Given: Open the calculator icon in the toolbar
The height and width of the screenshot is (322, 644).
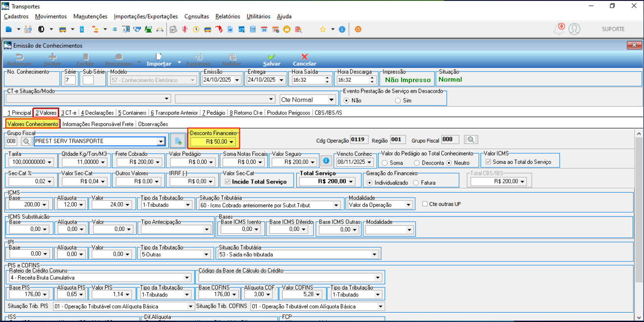Looking at the screenshot, I should (x=253, y=29).
